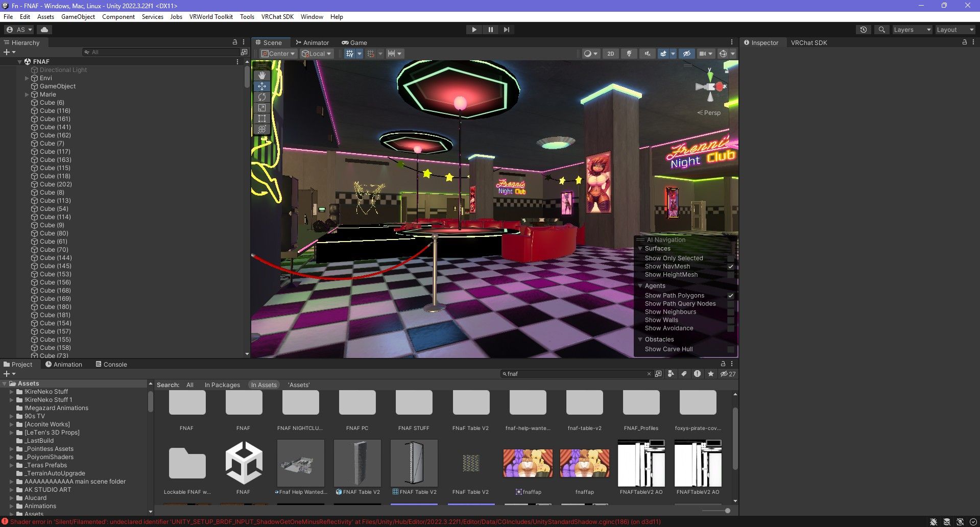Select the Scale tool
Viewport: 980px width, 527px height.
tap(262, 108)
